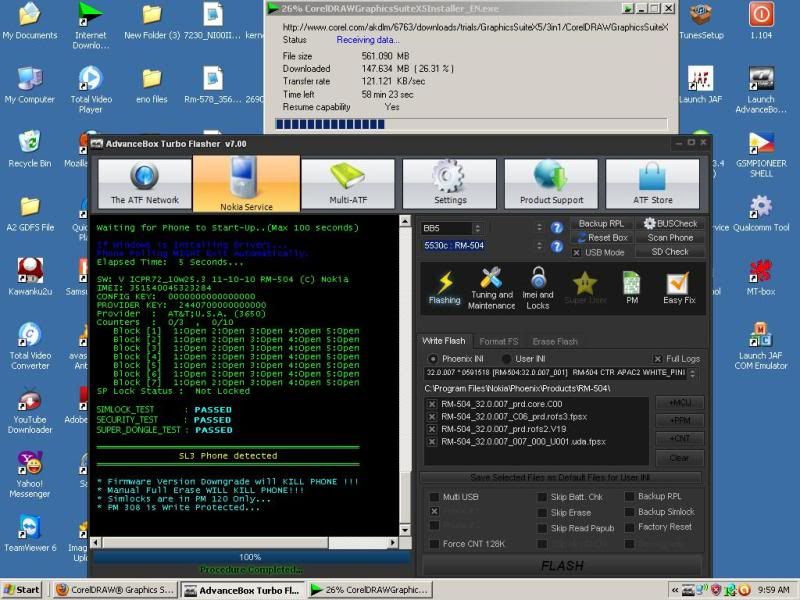The image size is (800, 600).
Task: Toggle the USB Mode checkbox
Action: tap(576, 253)
